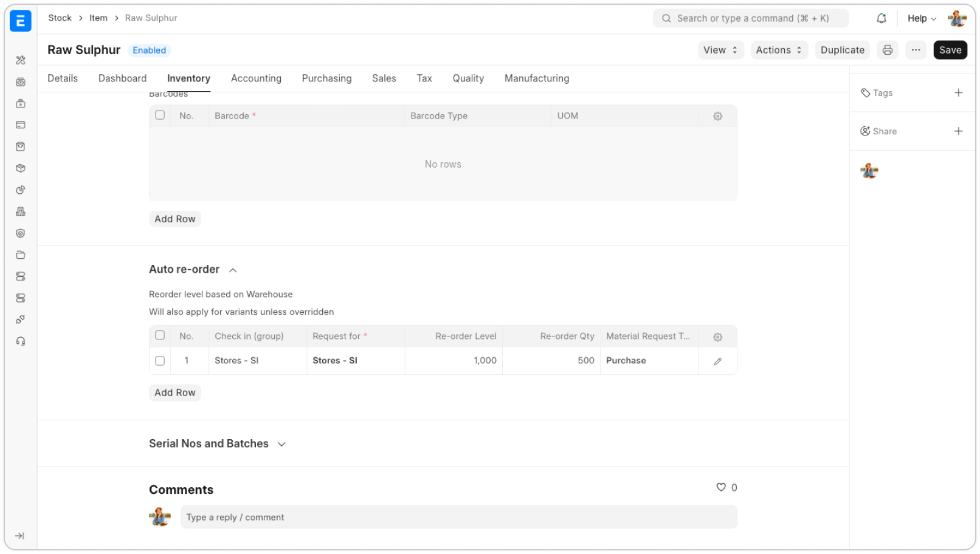Open the Help dropdown menu
Image resolution: width=980 pixels, height=554 pixels.
pos(922,18)
